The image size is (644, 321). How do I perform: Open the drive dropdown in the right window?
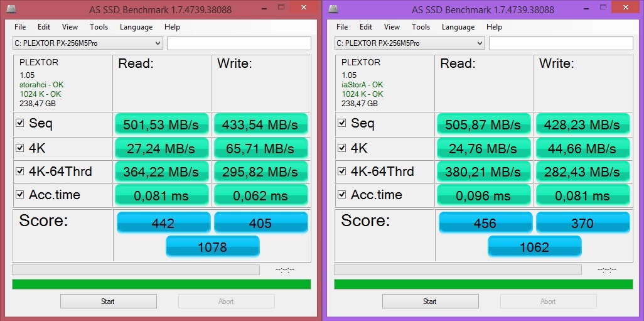pos(409,43)
